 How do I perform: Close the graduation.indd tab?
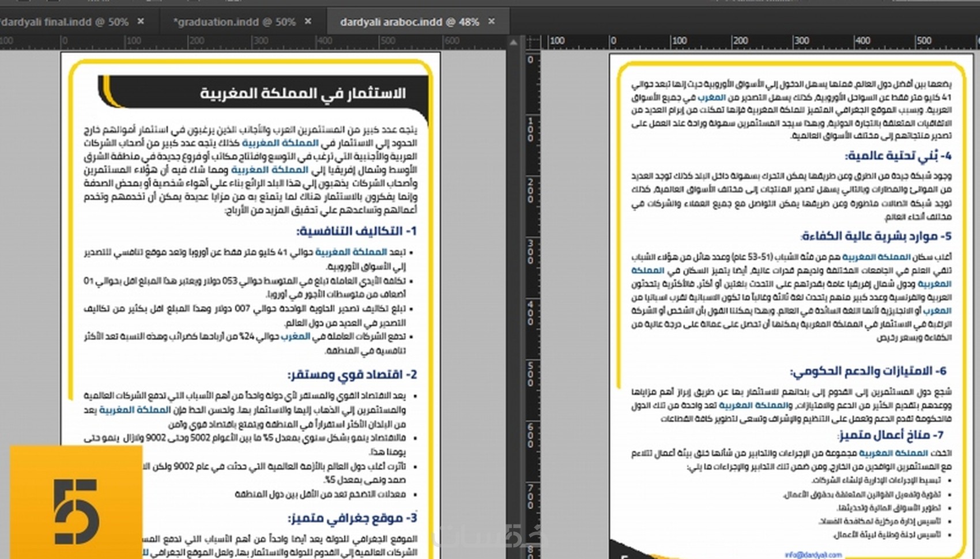[x=308, y=21]
